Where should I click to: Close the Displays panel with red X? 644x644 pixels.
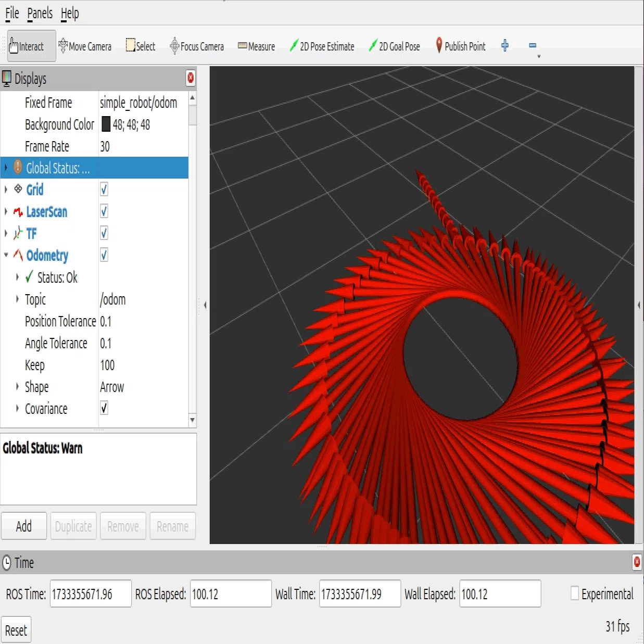point(191,78)
